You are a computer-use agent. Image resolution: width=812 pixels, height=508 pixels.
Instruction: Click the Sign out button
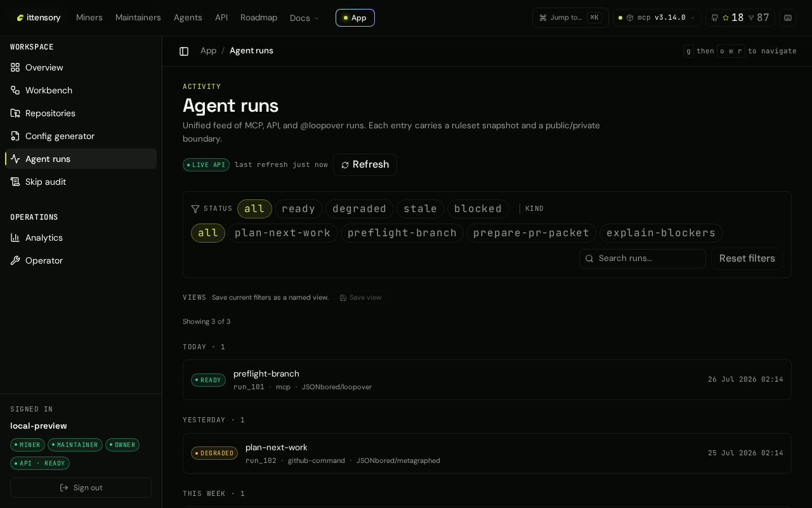(81, 488)
